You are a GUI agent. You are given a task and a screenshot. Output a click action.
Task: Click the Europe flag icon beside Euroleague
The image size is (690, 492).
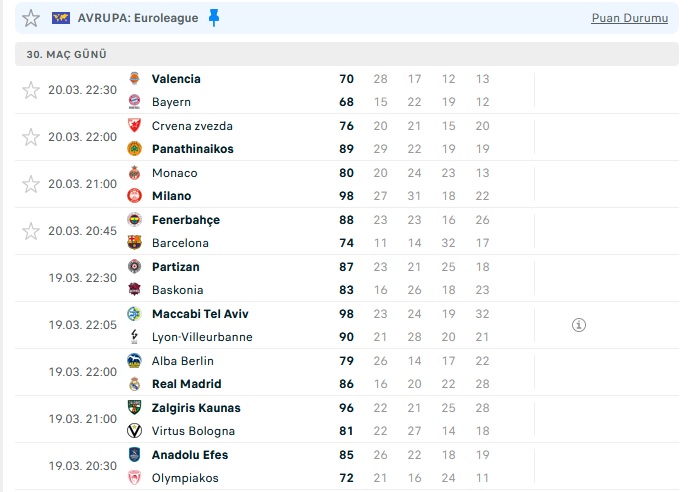[x=61, y=18]
